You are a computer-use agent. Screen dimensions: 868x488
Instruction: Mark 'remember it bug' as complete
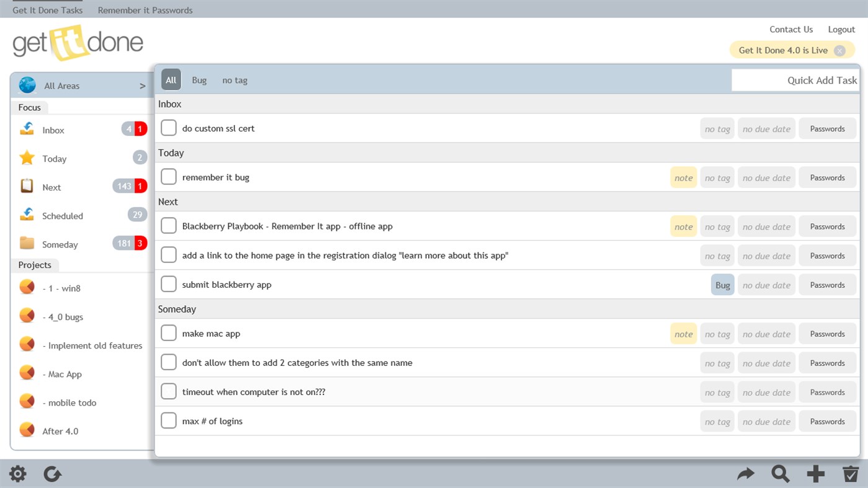(168, 177)
